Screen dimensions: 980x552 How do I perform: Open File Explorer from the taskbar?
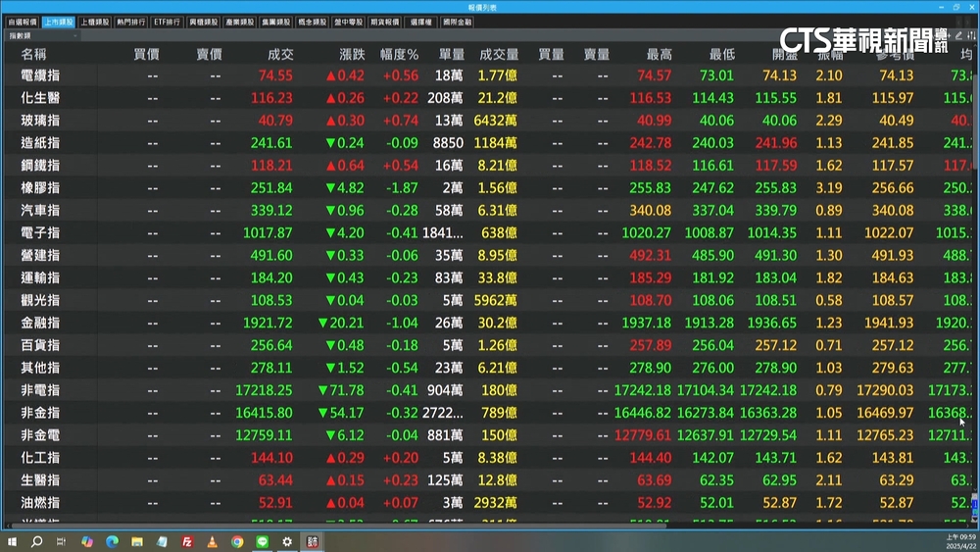(137, 541)
